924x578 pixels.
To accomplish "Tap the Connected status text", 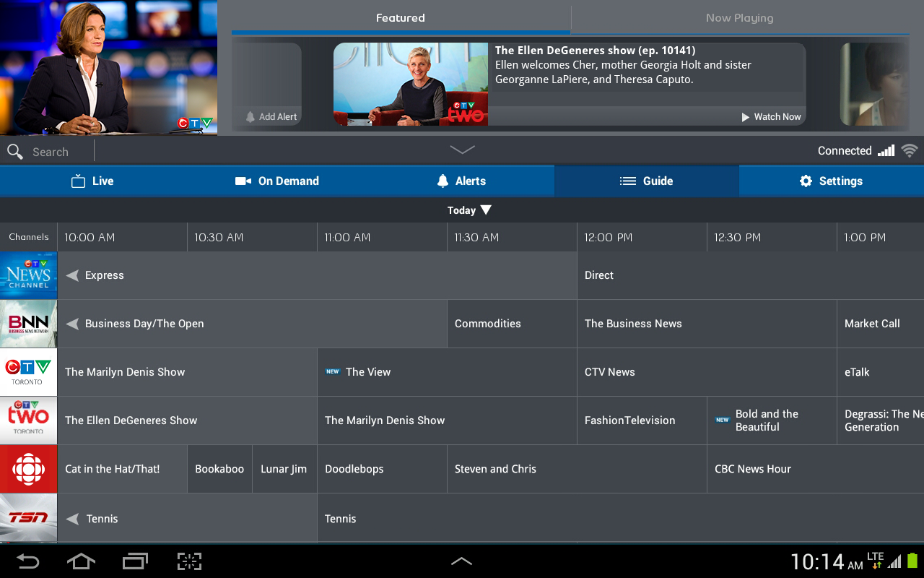I will click(845, 151).
